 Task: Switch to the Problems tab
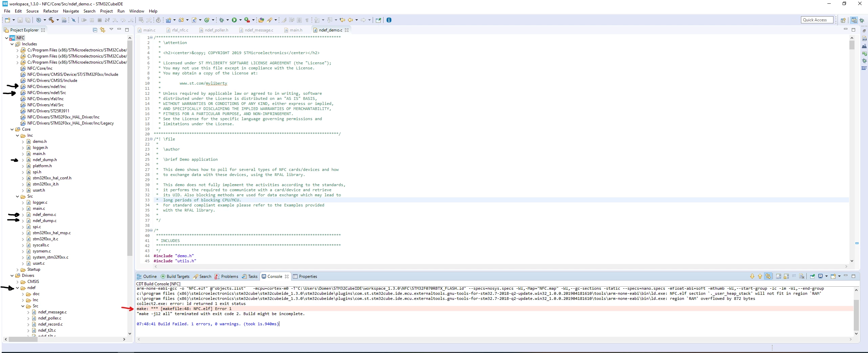click(226, 277)
